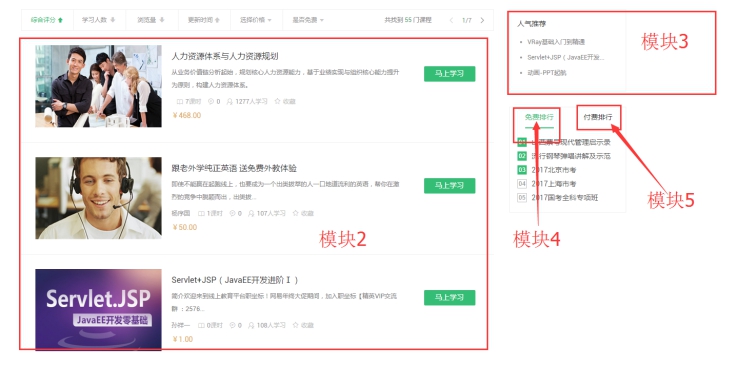Click learner icon beside 107人学习
Viewport: 738px width, 365px height.
tap(251, 214)
